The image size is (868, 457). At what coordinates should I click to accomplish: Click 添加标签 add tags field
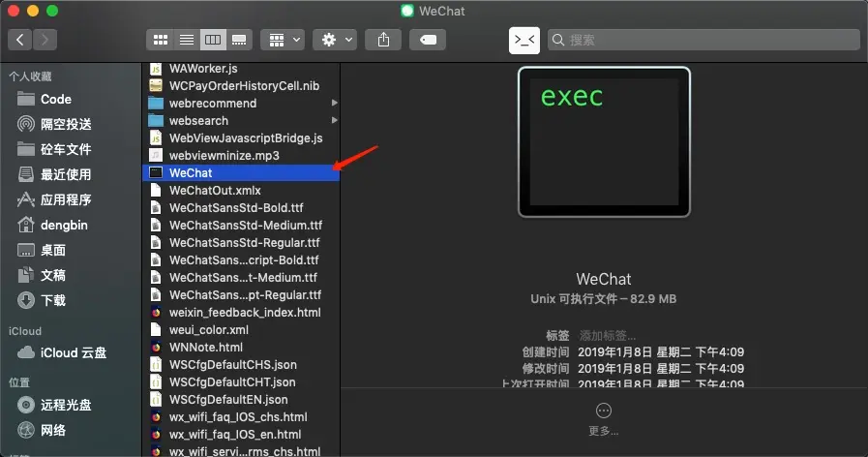pos(608,336)
